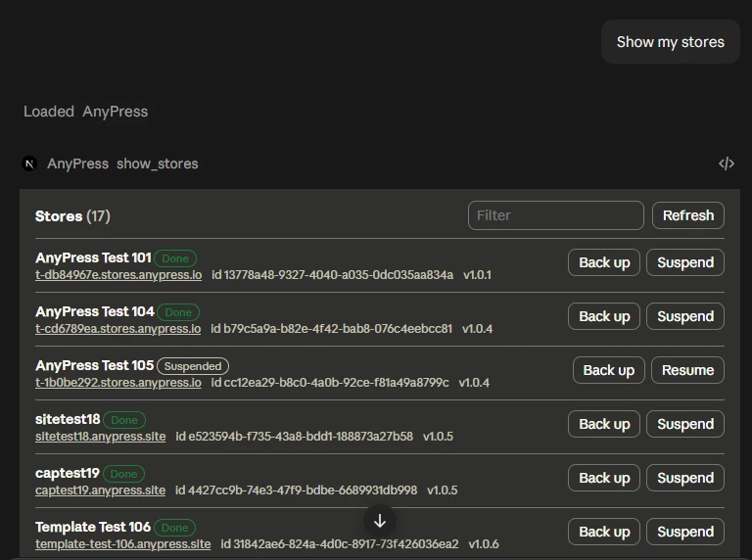
Task: Click the captest19 store name
Action: coord(68,473)
